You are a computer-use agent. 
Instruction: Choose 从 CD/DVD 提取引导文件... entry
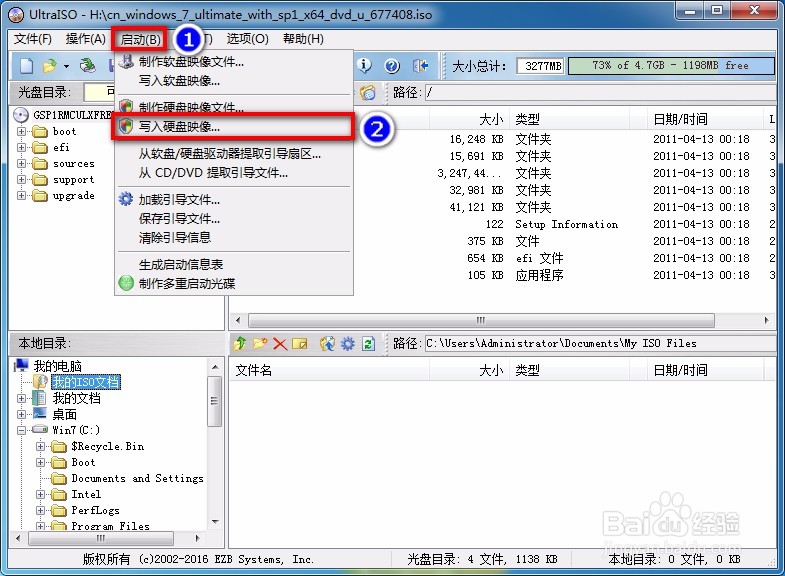click(234, 173)
